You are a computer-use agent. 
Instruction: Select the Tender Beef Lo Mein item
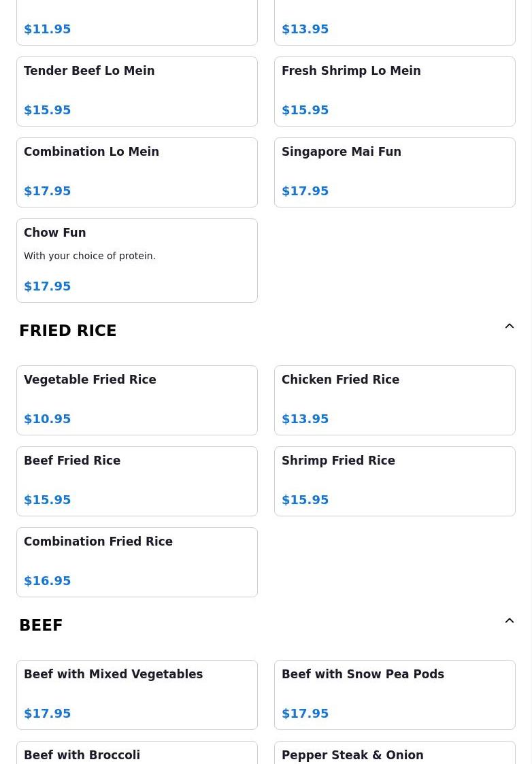(x=137, y=91)
